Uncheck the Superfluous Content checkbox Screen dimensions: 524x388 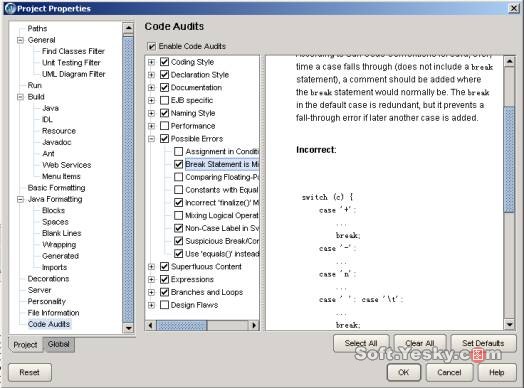[164, 267]
